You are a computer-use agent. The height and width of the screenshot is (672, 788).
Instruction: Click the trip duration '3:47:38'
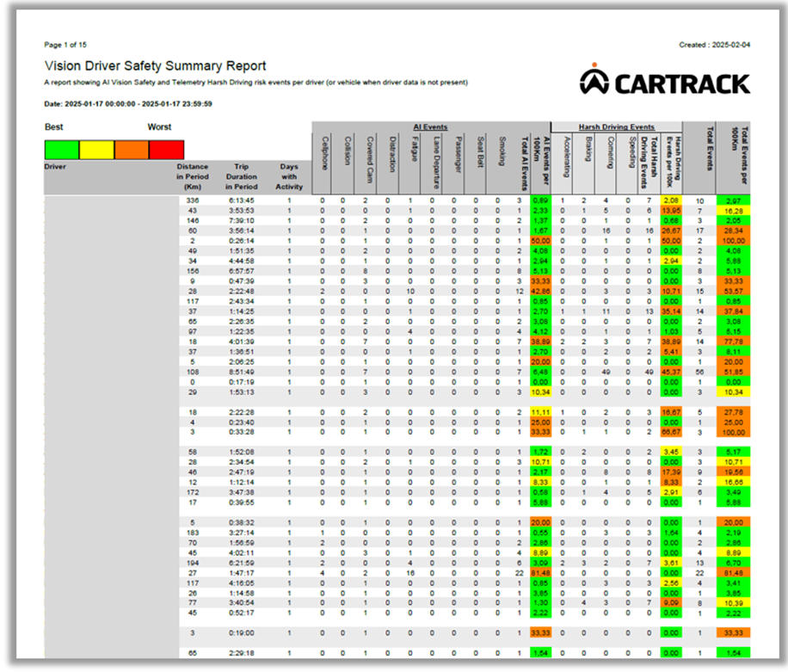pos(241,492)
